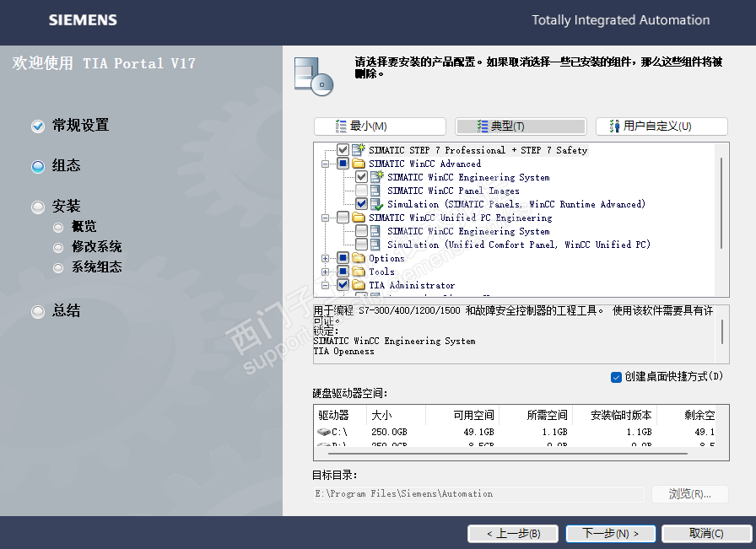Check Simulation Unified Comfort Panel checkbox
Viewport: 756px width, 549px height.
362,245
